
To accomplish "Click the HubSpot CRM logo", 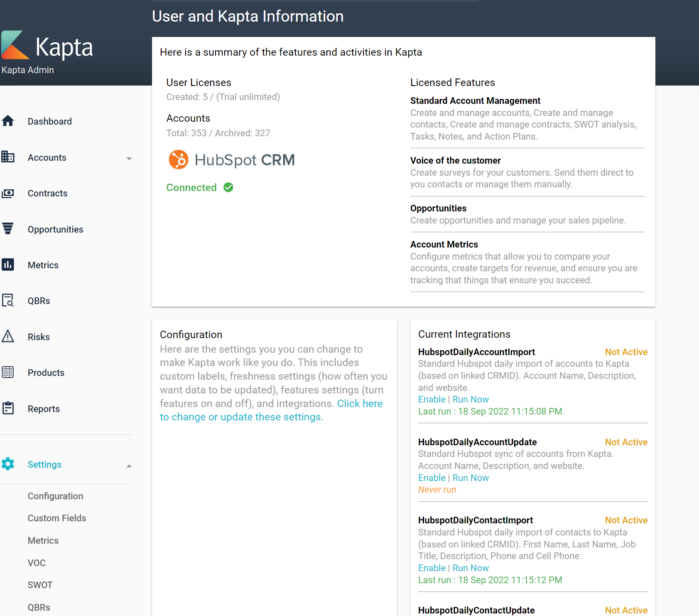I will (231, 160).
